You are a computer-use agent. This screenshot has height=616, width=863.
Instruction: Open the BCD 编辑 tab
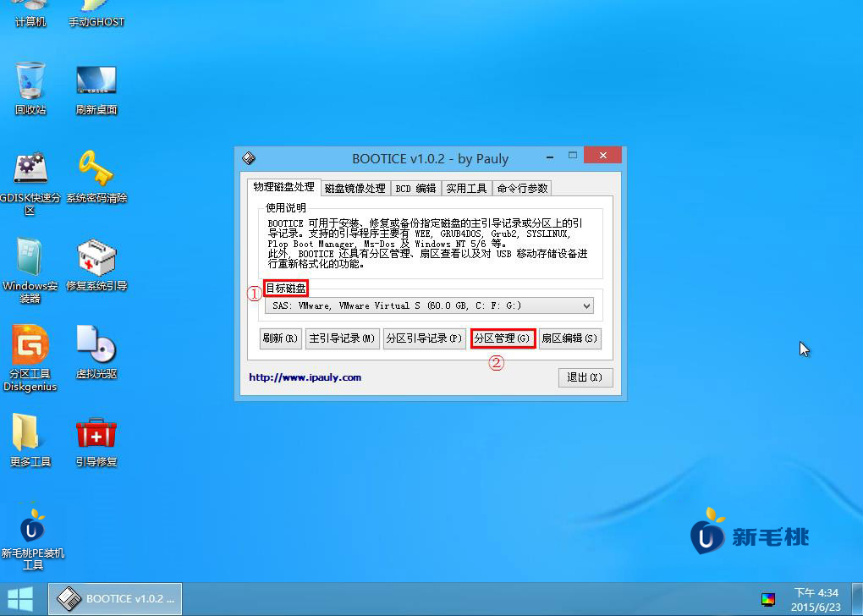[415, 188]
